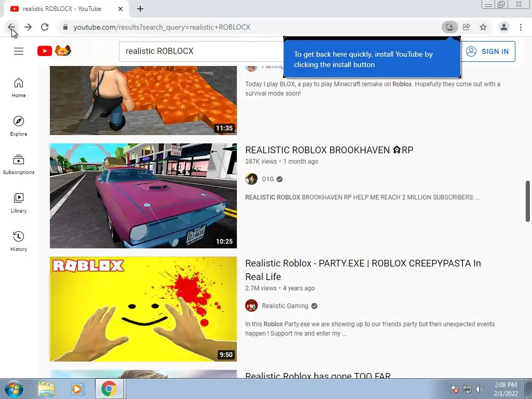This screenshot has height=399, width=532.
Task: Click the install YouTube app icon
Action: click(449, 27)
